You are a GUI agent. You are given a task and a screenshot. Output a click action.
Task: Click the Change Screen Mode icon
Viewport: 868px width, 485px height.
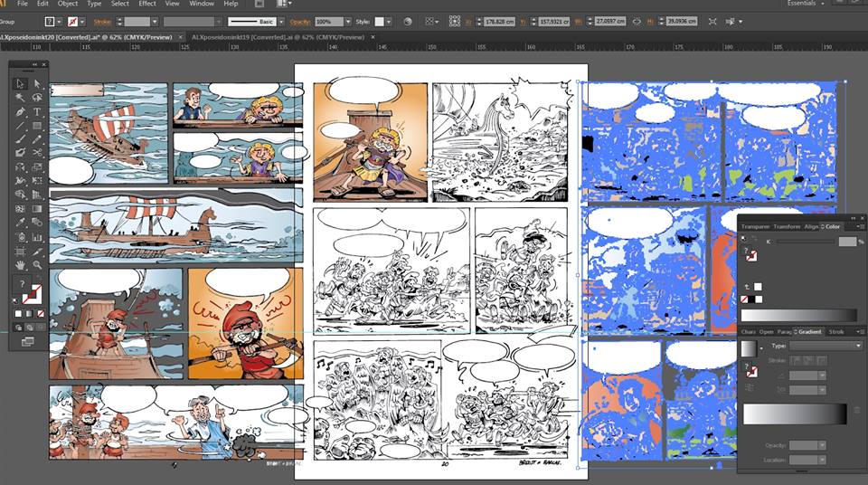click(28, 341)
